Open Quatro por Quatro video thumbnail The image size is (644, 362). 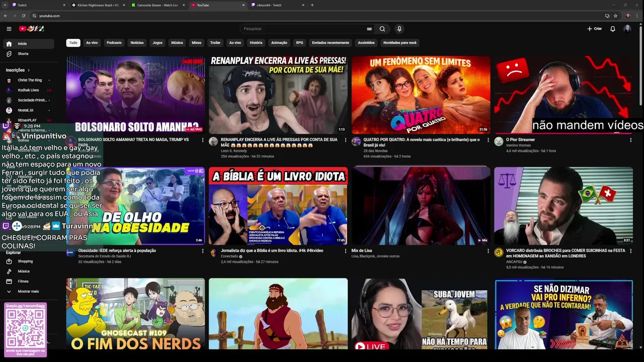(x=421, y=95)
